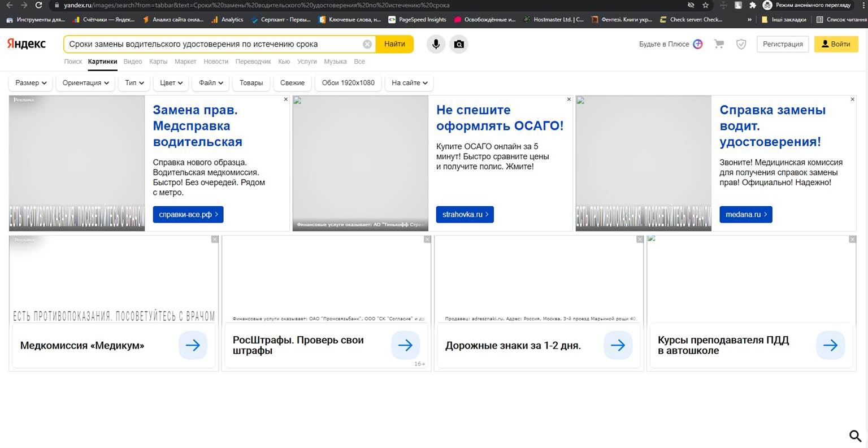Open the Список читання reading list
868x448 pixels.
(841, 19)
